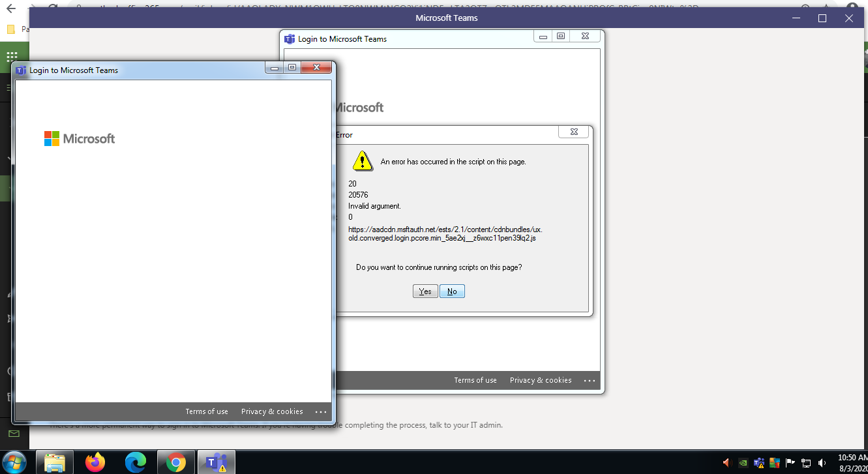Click Yes in the Script Error dialog

425,291
